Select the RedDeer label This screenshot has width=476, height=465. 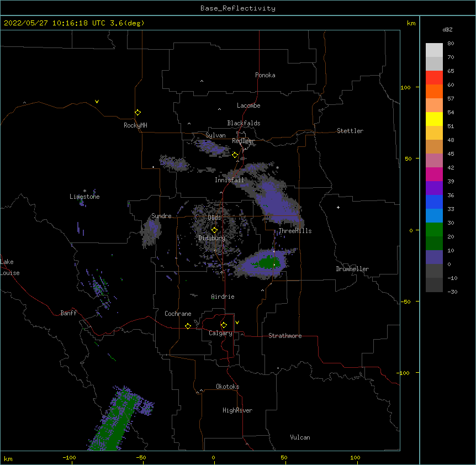tap(243, 141)
